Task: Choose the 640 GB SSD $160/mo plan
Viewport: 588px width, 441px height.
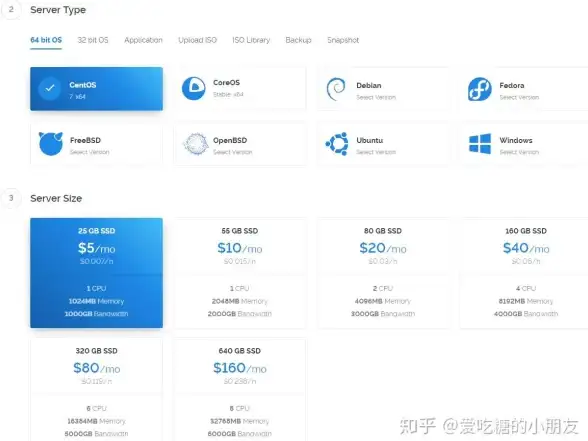Action: (240, 389)
